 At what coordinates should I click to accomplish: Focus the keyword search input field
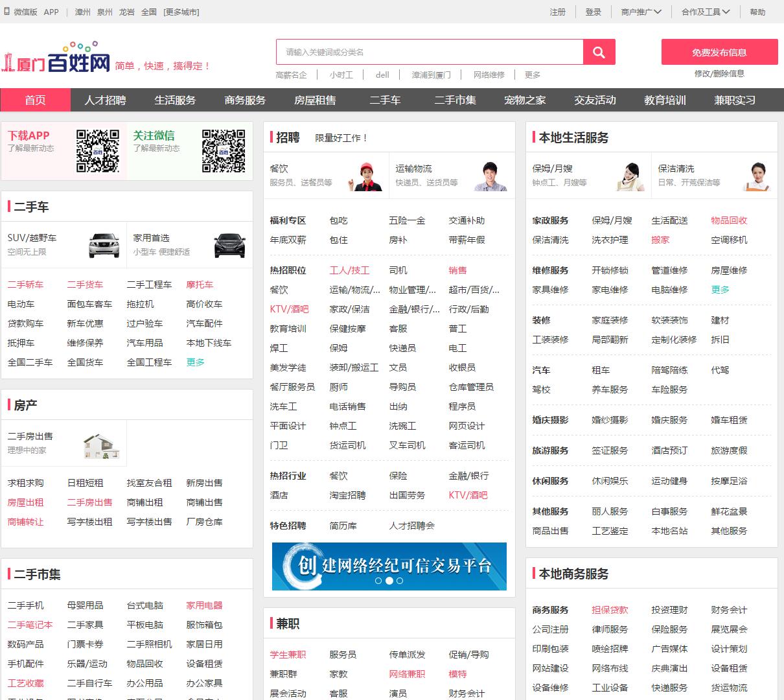point(430,52)
